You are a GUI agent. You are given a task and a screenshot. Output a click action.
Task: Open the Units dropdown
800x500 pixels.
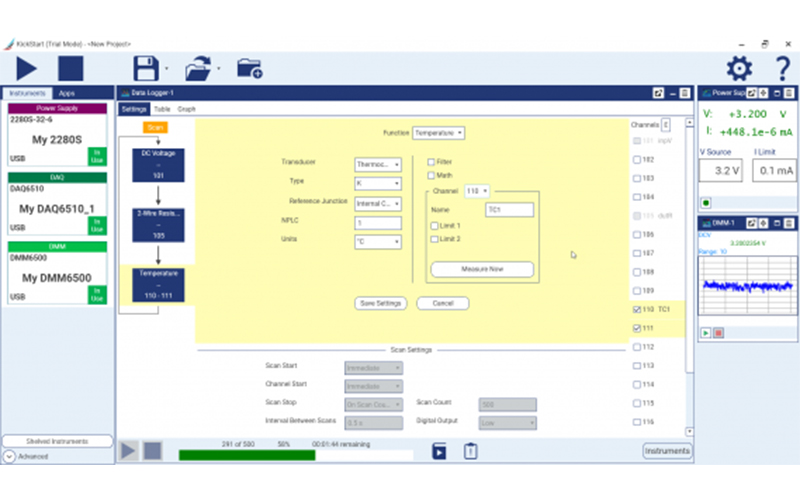pyautogui.click(x=378, y=241)
